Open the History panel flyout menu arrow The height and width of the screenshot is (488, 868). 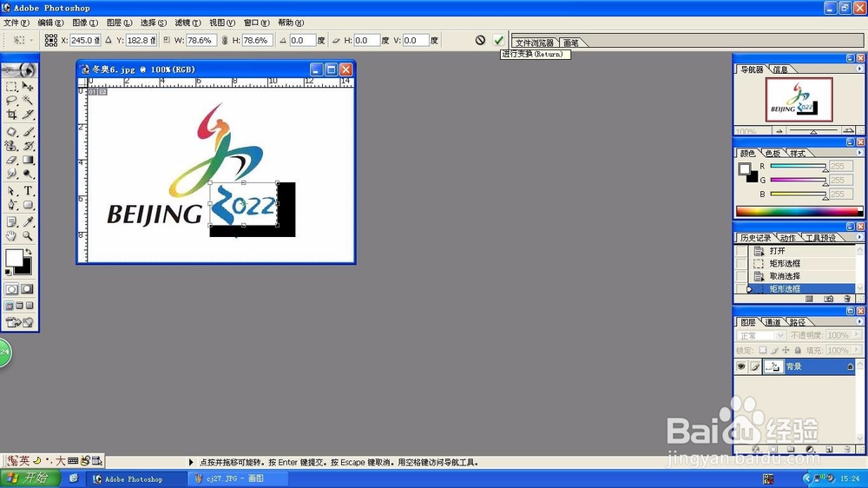[859, 237]
